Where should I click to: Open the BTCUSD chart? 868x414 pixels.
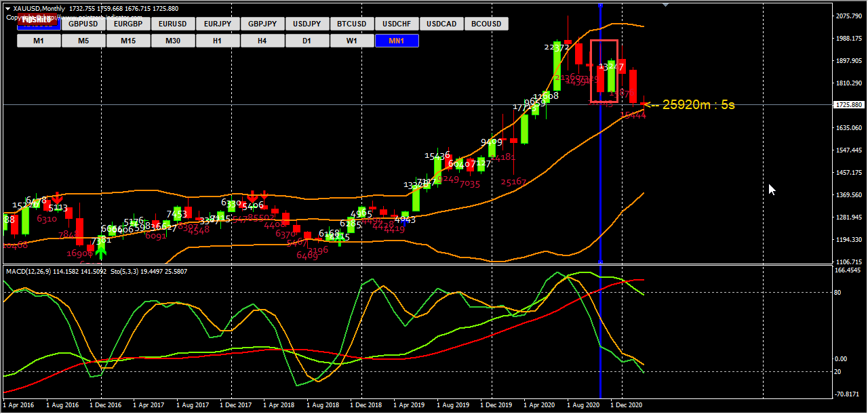pyautogui.click(x=351, y=23)
